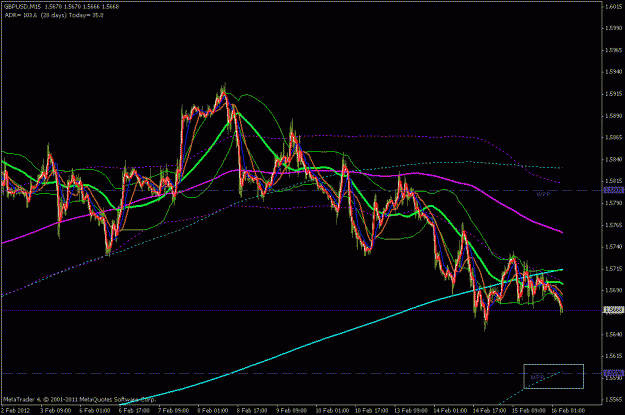
Task: Click the 1.6015 price axis label
Action: (x=613, y=6)
